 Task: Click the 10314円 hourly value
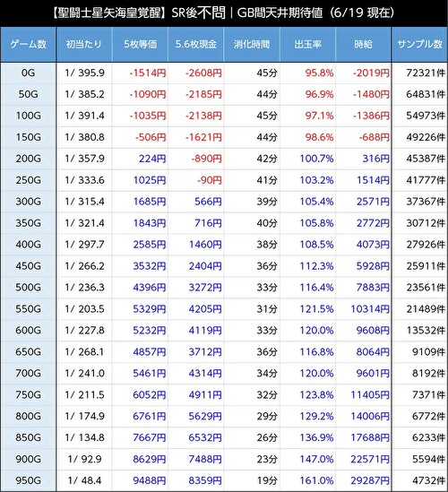[370, 309]
